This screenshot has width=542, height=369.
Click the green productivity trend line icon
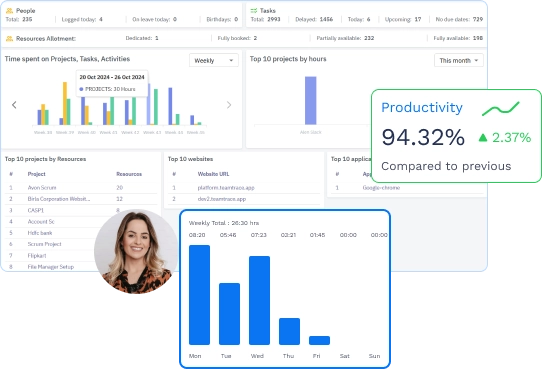501,108
